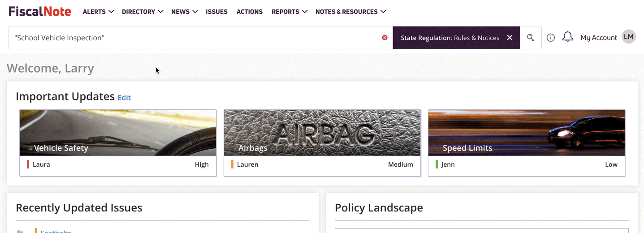Image resolution: width=644 pixels, height=233 pixels.
Task: Click the Welcome, Larry heading
Action: coord(50,68)
